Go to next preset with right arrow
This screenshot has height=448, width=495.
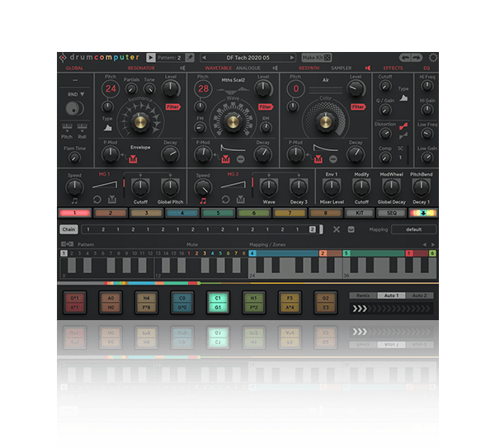pos(292,58)
